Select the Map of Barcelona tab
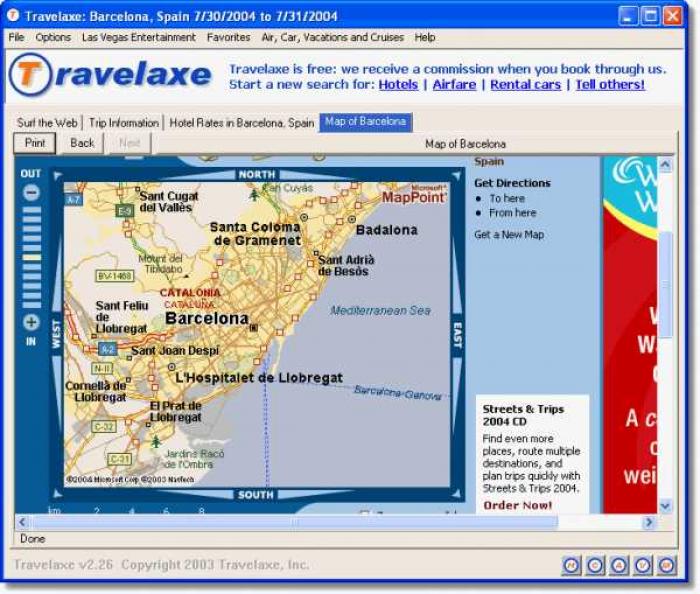Screen dimensions: 700x594 point(366,121)
